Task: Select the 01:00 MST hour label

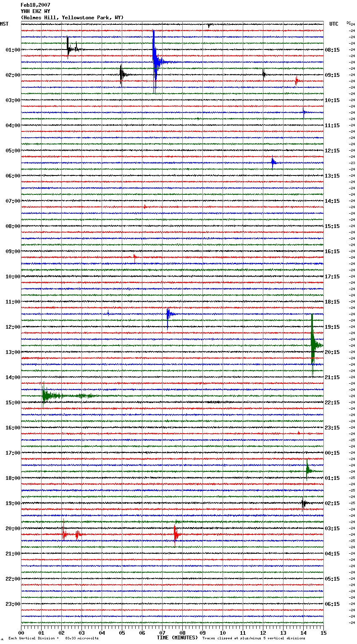Action: click(13, 50)
